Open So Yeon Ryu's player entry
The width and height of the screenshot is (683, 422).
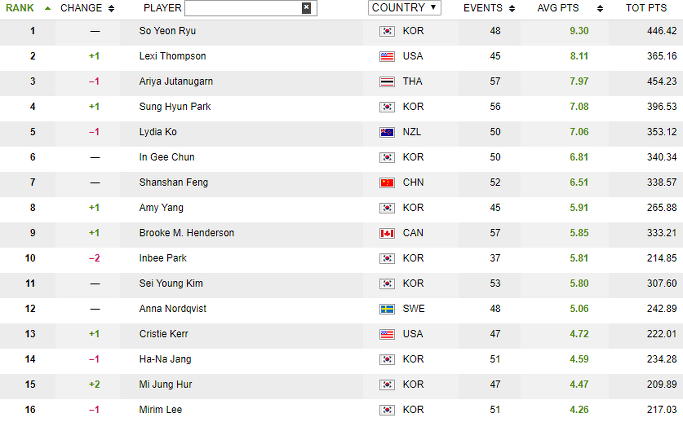pos(167,31)
